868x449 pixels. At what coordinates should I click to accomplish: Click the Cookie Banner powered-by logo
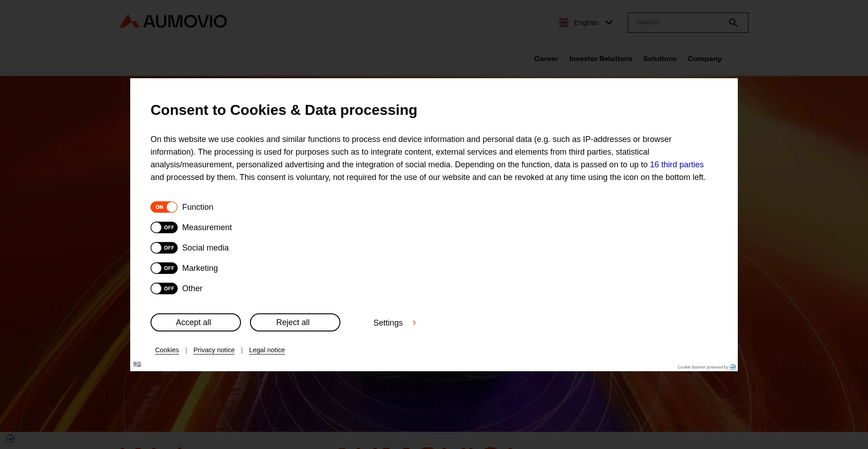point(733,367)
